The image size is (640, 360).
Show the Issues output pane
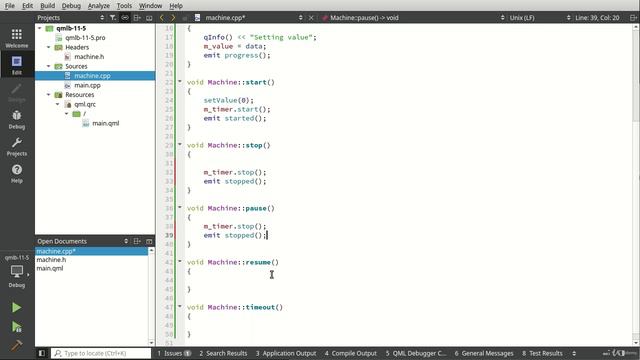[174, 353]
